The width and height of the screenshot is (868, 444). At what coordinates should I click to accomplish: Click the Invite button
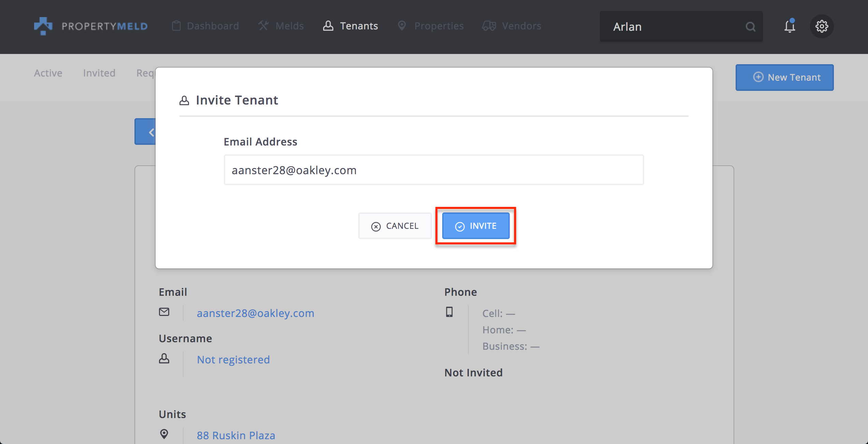click(x=476, y=226)
